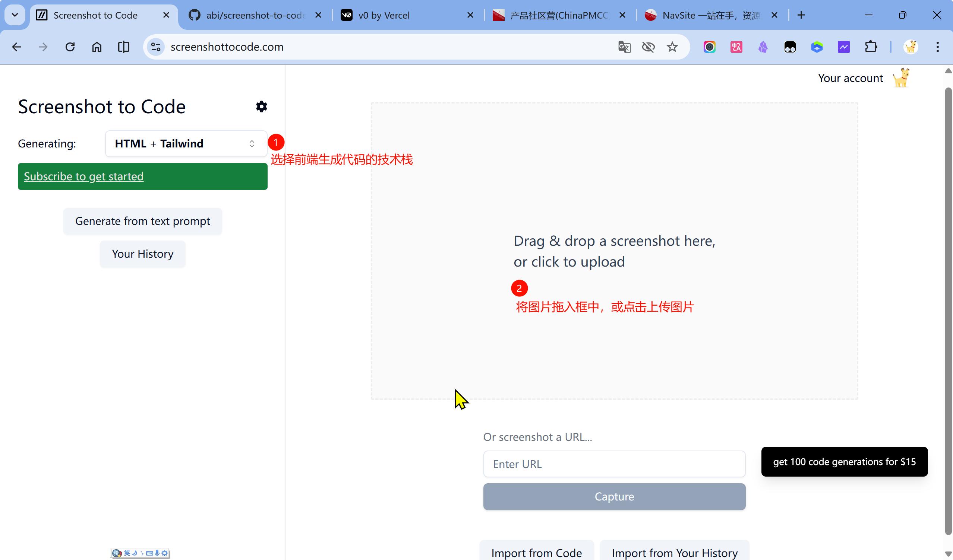Image resolution: width=953 pixels, height=560 pixels.
Task: Toggle the crossed-out eye icon in address bar
Action: pyautogui.click(x=648, y=47)
